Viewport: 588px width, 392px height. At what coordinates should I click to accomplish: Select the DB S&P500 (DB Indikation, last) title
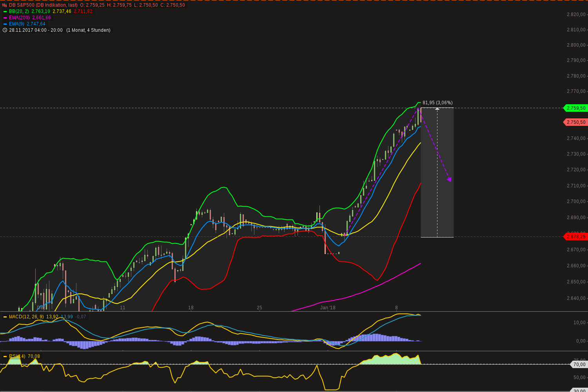pyautogui.click(x=43, y=5)
